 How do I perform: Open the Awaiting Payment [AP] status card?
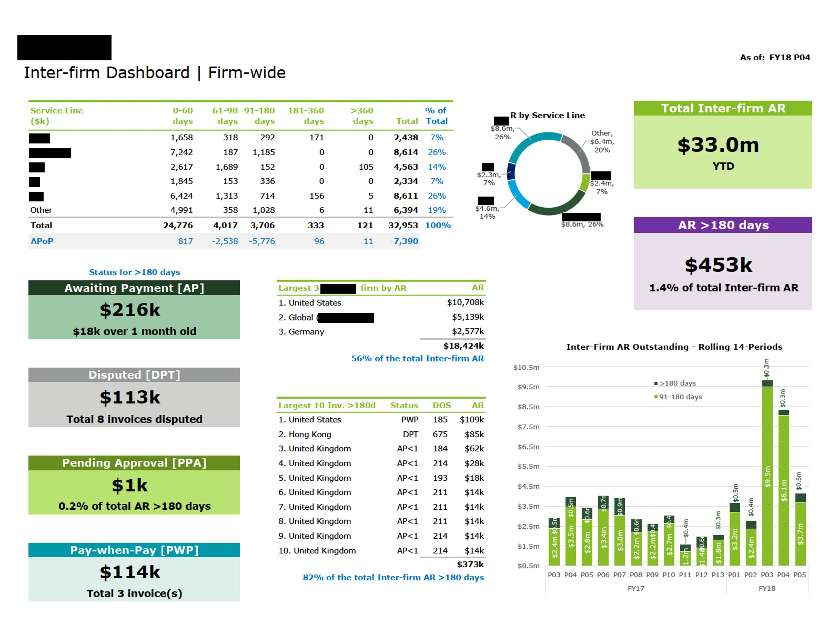point(134,310)
